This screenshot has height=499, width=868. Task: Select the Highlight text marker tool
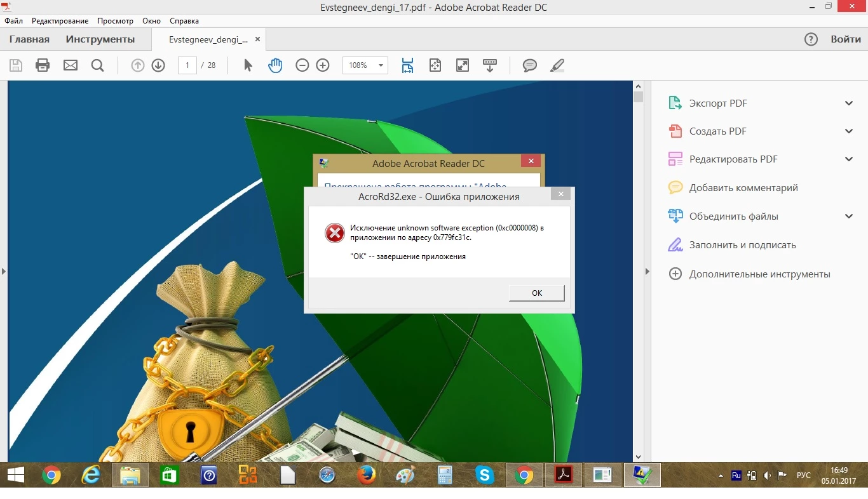pos(557,65)
